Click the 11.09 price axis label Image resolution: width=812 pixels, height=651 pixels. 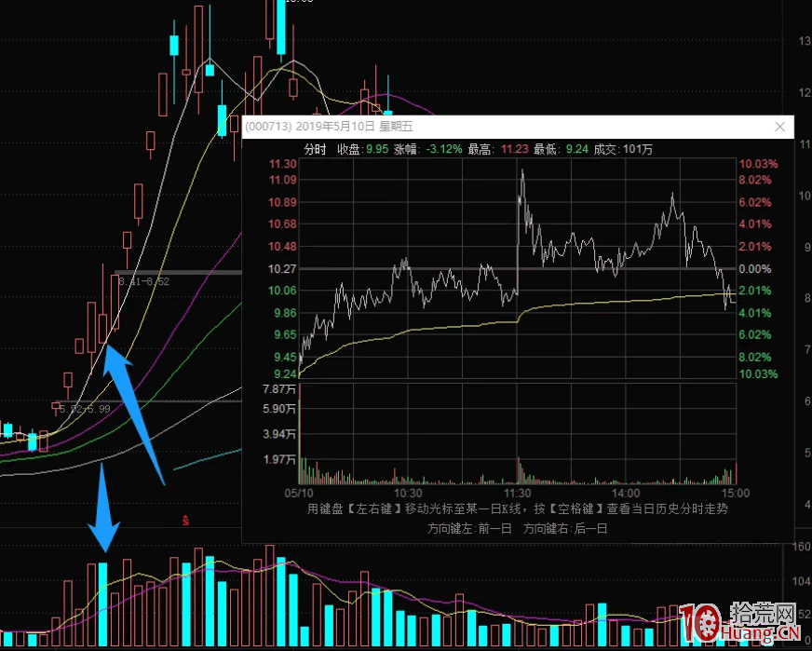[x=282, y=181]
